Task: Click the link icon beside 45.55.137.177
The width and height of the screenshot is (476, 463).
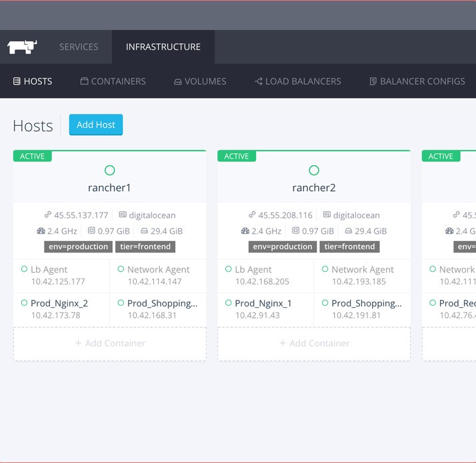Action: (x=47, y=215)
